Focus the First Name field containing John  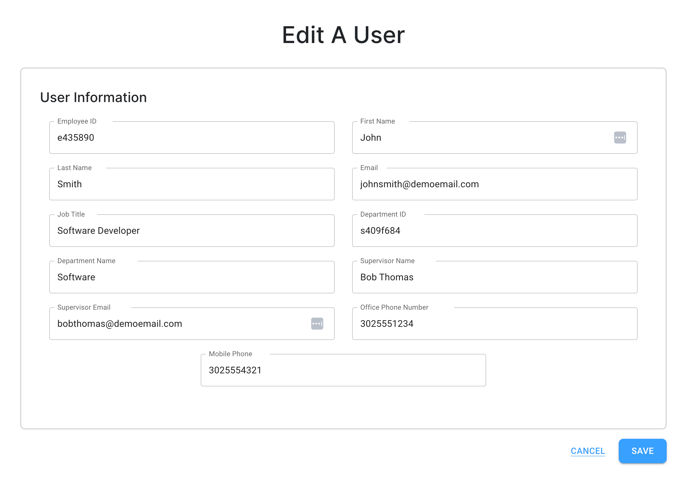click(494, 137)
